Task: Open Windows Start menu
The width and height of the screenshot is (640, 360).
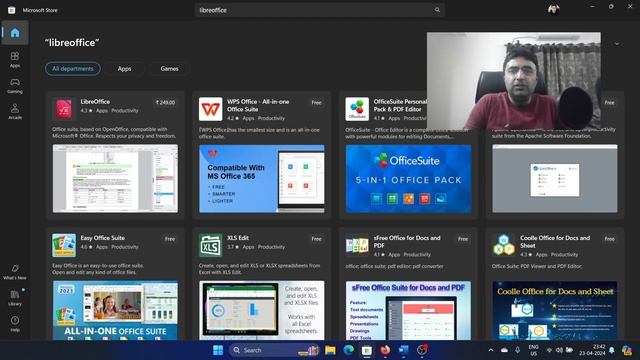Action: coord(218,350)
